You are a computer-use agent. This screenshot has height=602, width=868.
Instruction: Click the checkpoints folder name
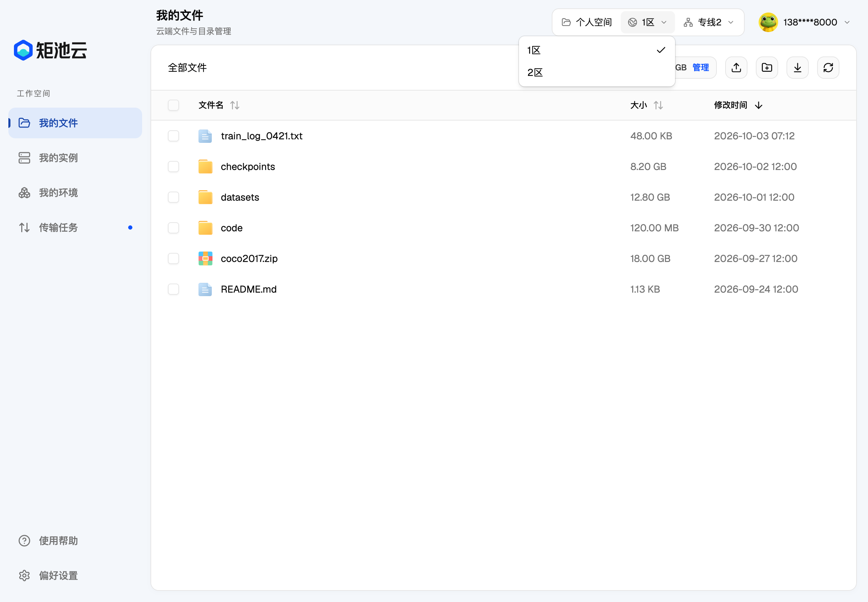[x=248, y=166]
